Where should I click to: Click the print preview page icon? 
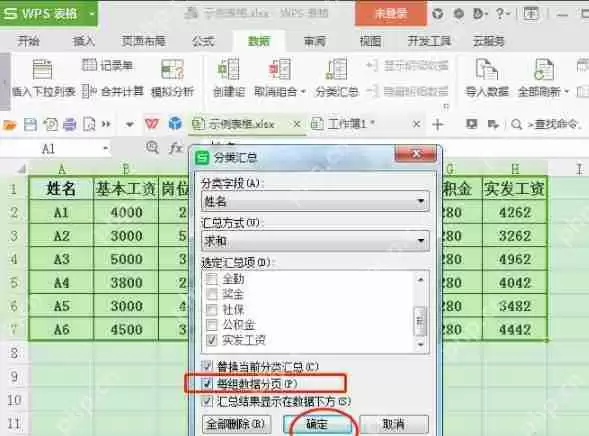[89, 124]
